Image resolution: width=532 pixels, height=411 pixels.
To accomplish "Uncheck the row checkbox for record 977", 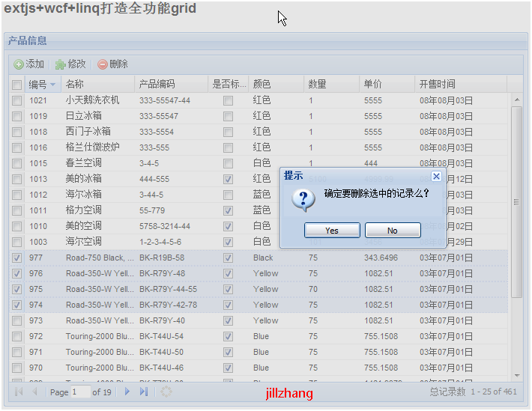I will pos(16,258).
